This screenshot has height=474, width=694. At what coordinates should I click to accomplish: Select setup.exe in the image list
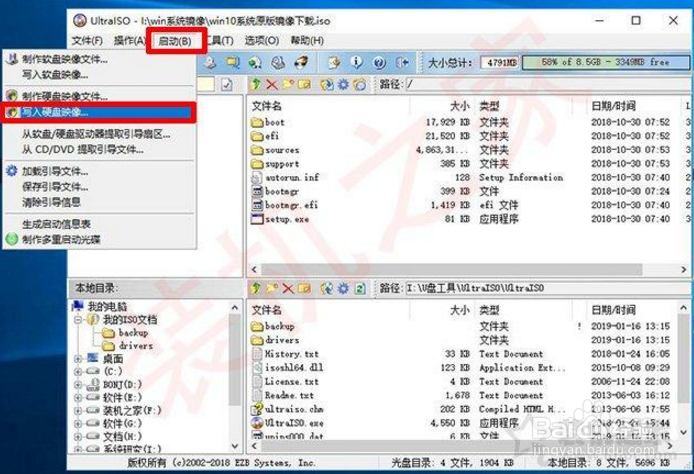pyautogui.click(x=280, y=219)
